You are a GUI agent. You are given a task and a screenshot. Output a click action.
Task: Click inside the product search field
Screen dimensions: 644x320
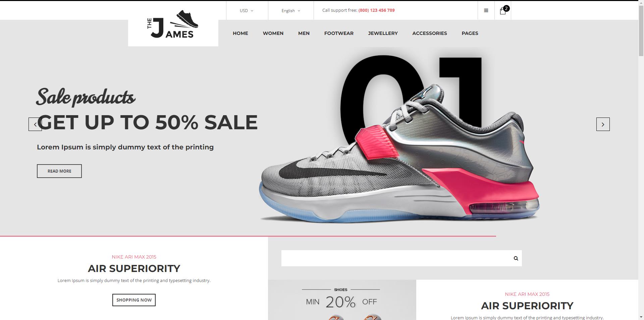[395, 258]
